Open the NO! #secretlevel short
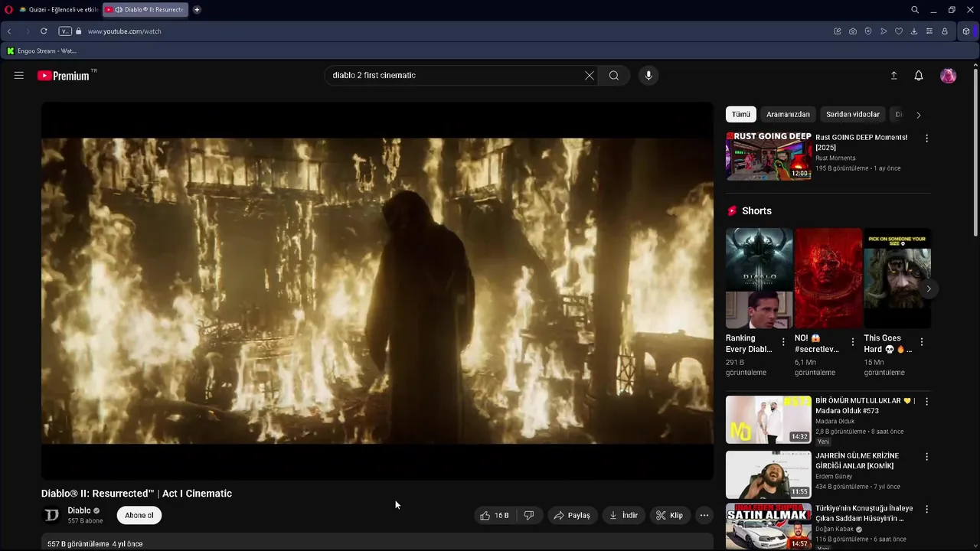 coord(828,279)
